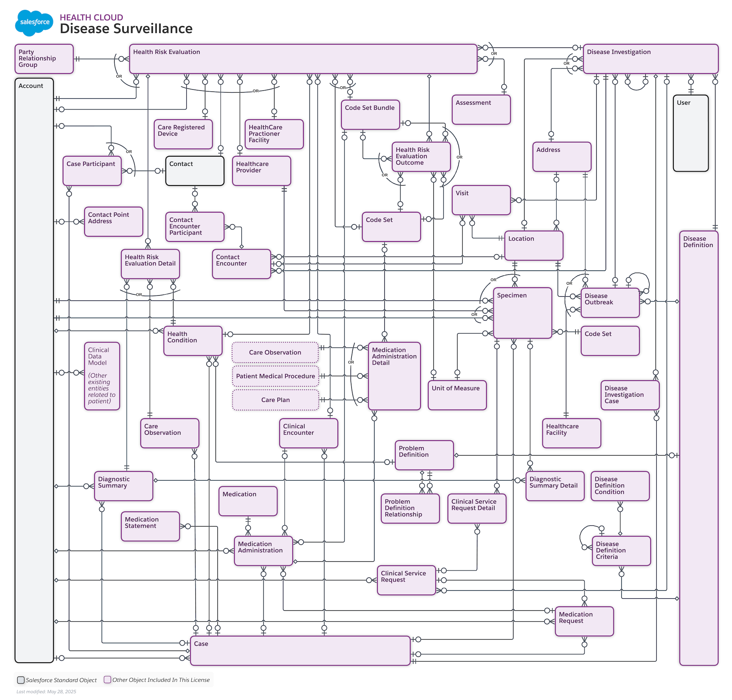The image size is (732, 700).
Task: Select the Problem Definition entity
Action: tap(424, 455)
